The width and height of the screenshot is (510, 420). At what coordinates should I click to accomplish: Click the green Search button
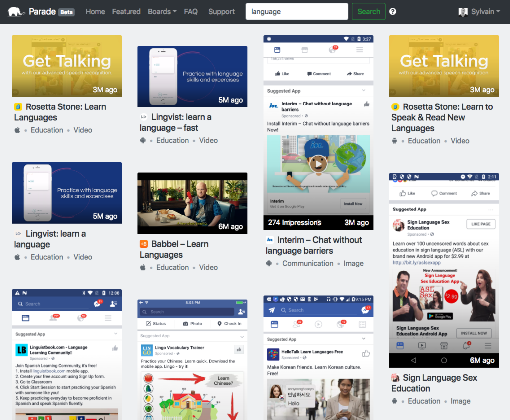pyautogui.click(x=368, y=11)
